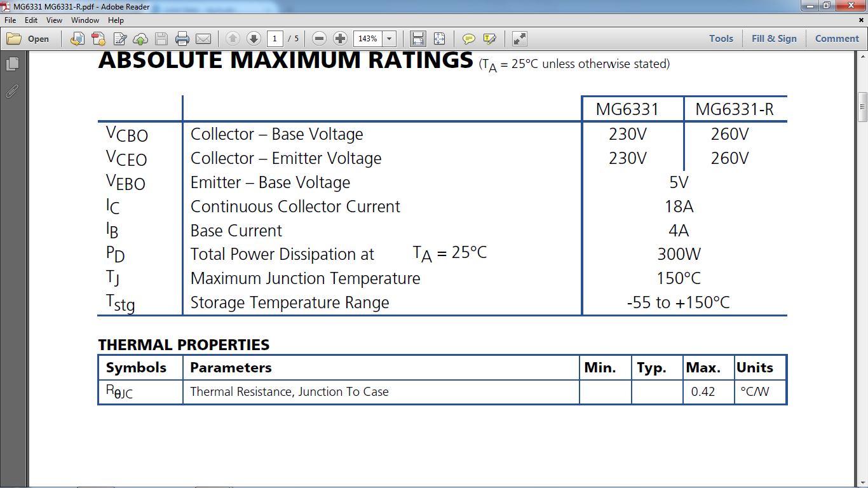868x488 pixels.
Task: Click the page number input field
Action: pos(275,39)
